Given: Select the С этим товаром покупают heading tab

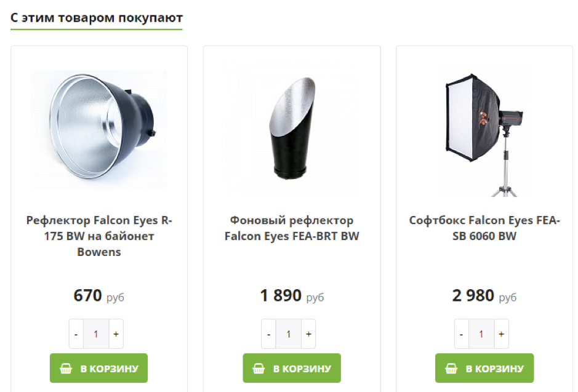Looking at the screenshot, I should point(97,18).
